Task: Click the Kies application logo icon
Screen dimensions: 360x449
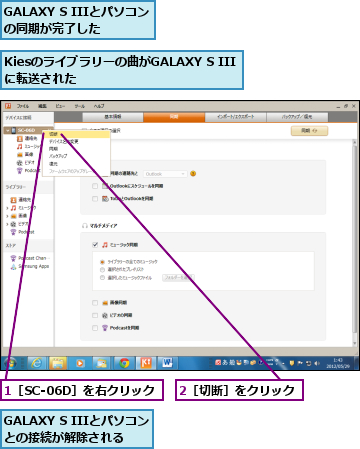Action: click(x=8, y=106)
